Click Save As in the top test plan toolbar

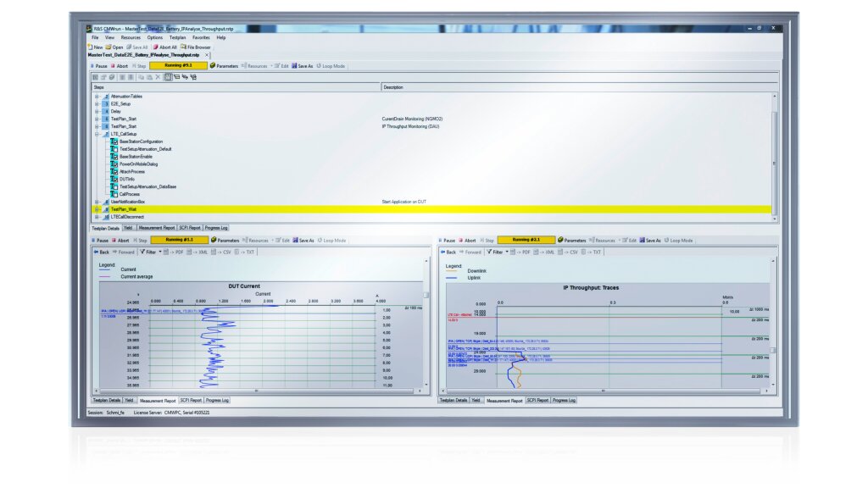pos(303,66)
